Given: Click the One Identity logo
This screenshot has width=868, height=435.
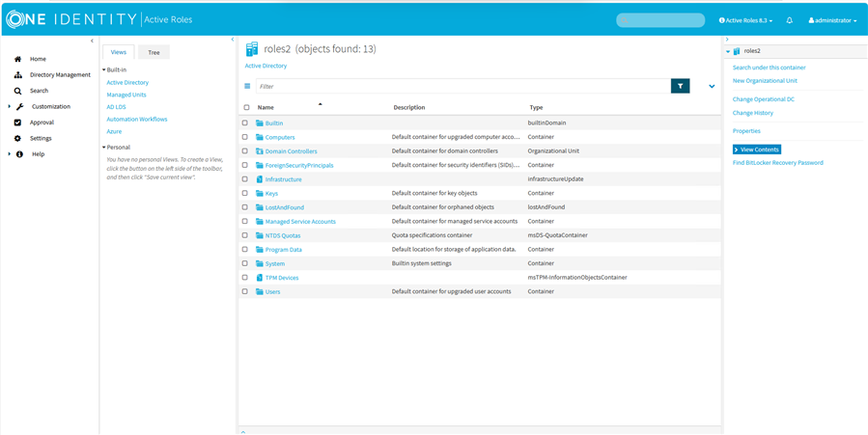Looking at the screenshot, I should (x=70, y=20).
